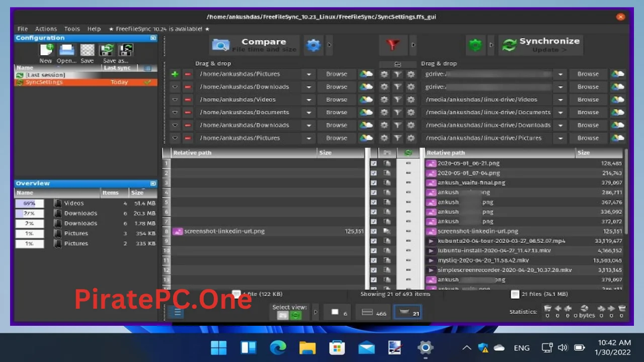Open dropdown for /media/ankushdas/linux-drive/Videos path
The image size is (644, 362).
click(x=560, y=100)
